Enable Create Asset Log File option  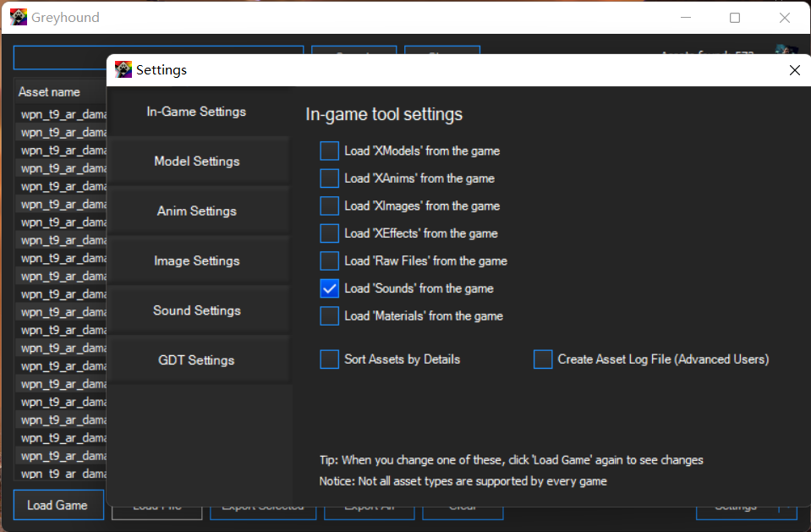[x=543, y=359]
